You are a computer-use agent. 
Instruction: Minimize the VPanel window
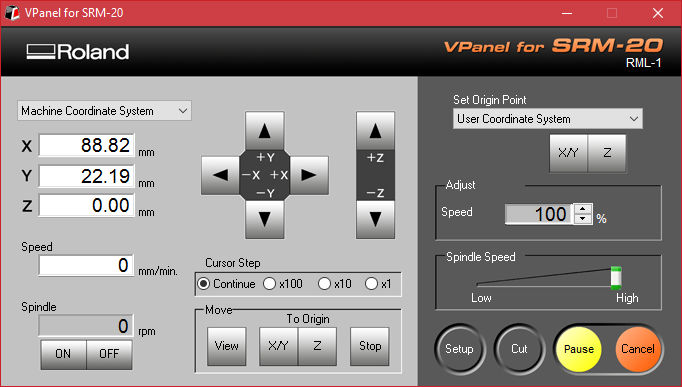point(567,13)
